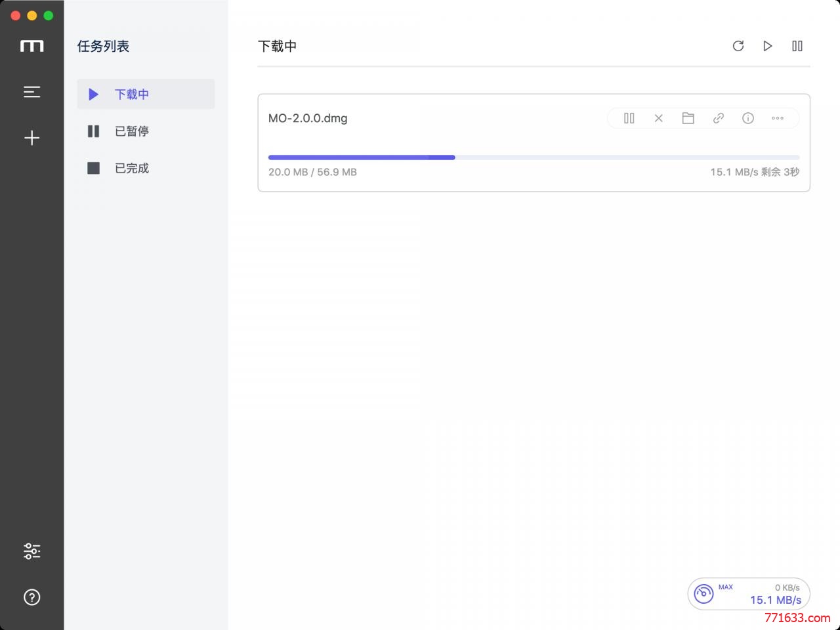
Task: Open more options for MO-2.0.0.dmg
Action: (x=778, y=118)
